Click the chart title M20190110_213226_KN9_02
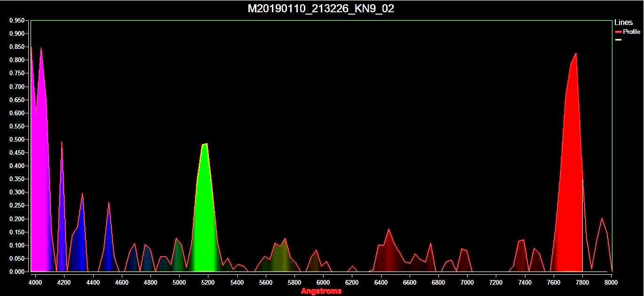Viewport: 644px width, 296px height. (321, 9)
